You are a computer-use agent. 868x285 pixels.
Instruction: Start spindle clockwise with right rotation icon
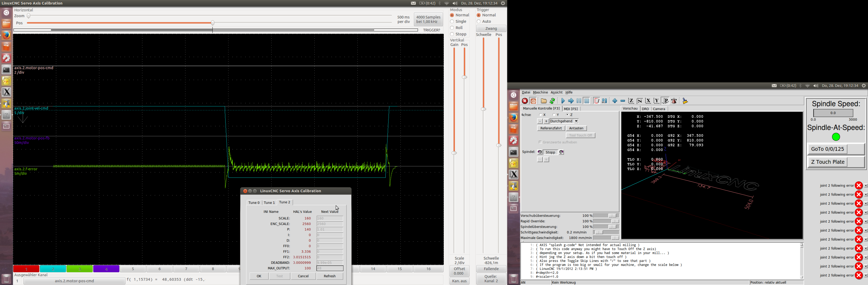point(561,152)
